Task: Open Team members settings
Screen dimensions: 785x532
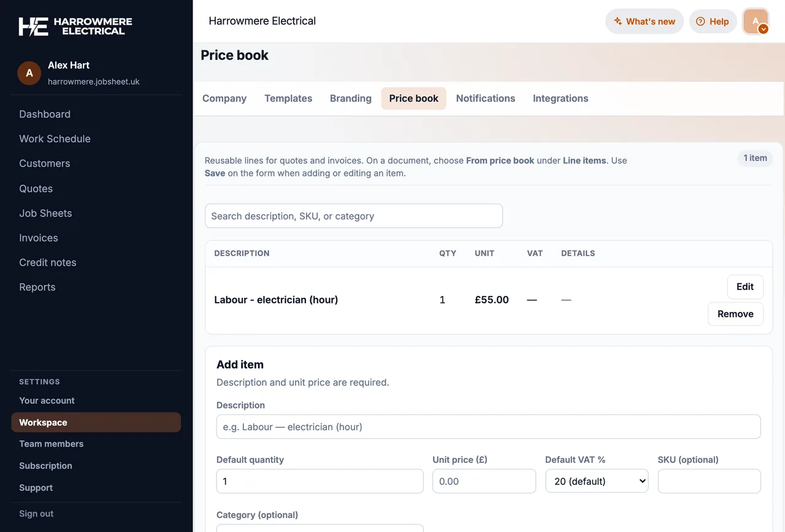Action: click(x=52, y=444)
